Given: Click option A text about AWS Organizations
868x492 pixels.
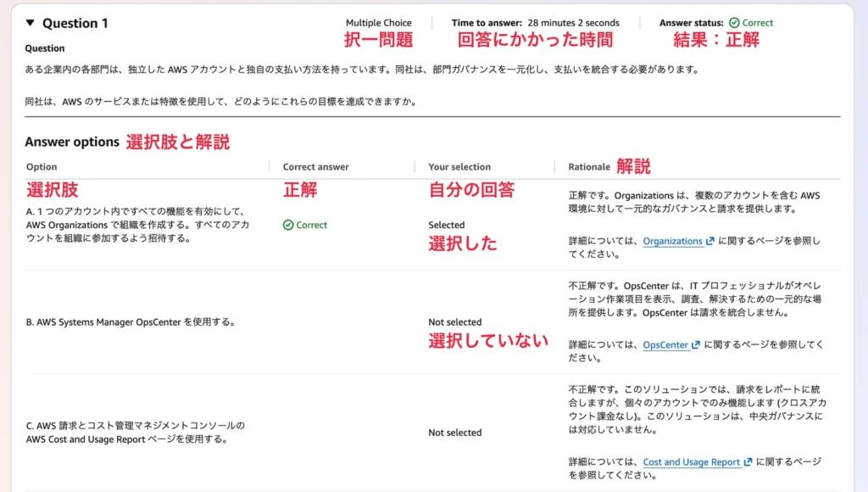Looking at the screenshot, I should point(137,225).
